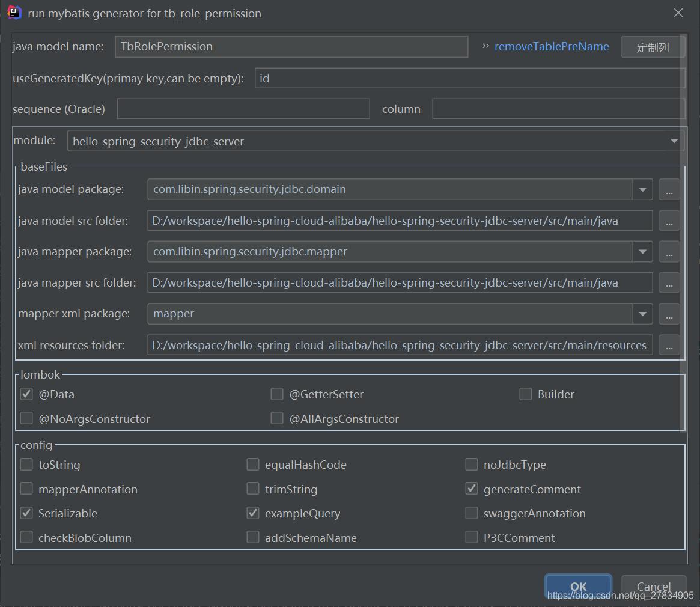This screenshot has width=700, height=607.
Task: Click browse button for java mapper package
Action: [669, 252]
